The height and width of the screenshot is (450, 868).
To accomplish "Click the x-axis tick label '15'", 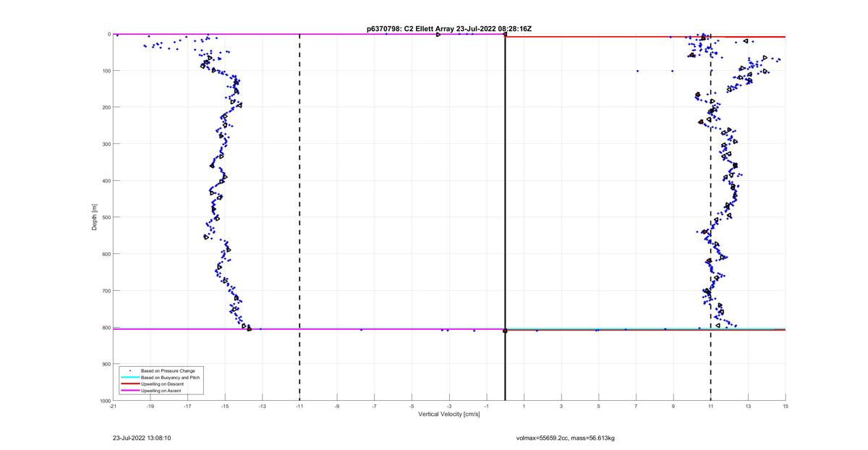I will coord(786,406).
